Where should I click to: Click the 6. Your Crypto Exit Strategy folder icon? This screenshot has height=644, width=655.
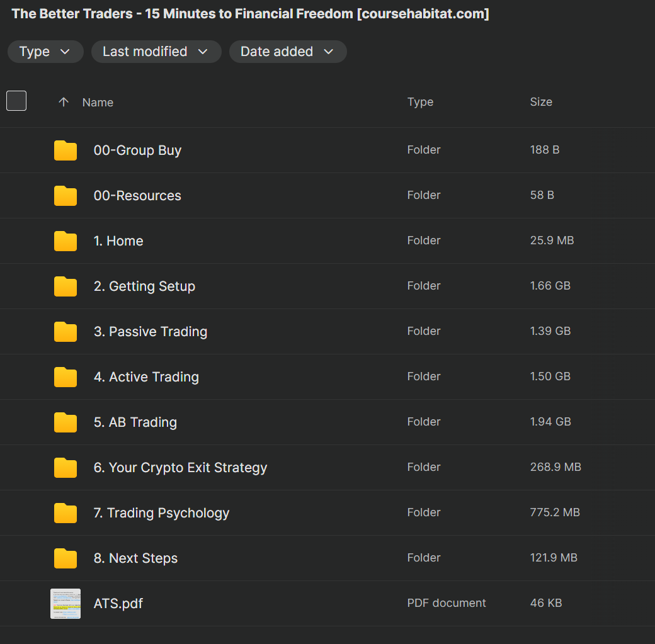pos(65,468)
